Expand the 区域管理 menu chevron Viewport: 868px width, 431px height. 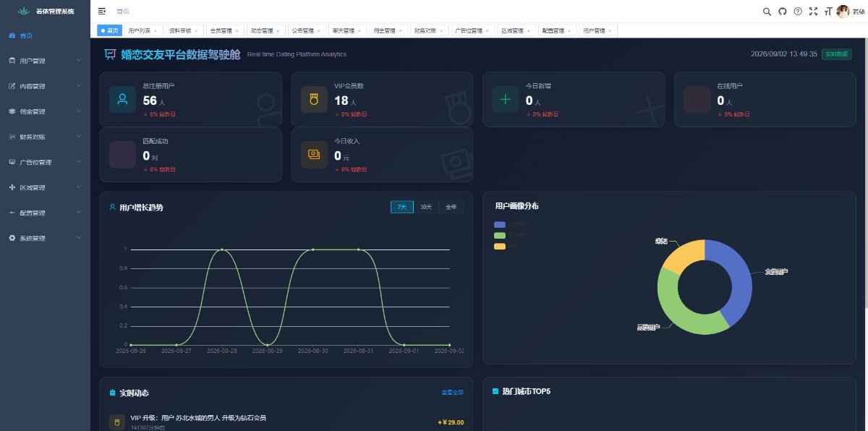click(78, 187)
